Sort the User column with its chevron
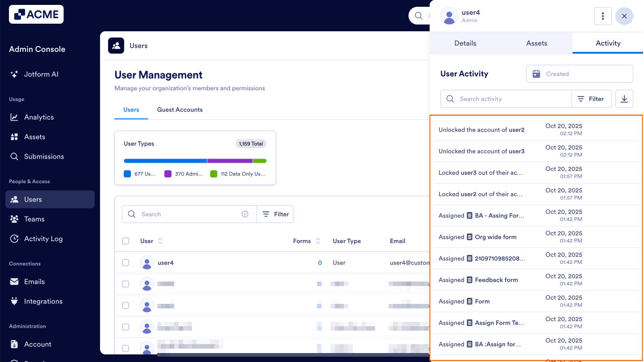The width and height of the screenshot is (644, 362). click(160, 240)
